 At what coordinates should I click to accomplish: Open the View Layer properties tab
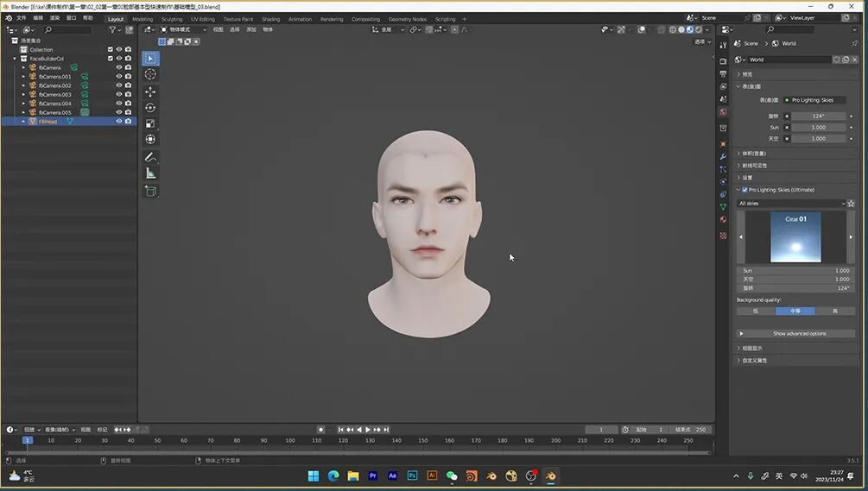[723, 86]
